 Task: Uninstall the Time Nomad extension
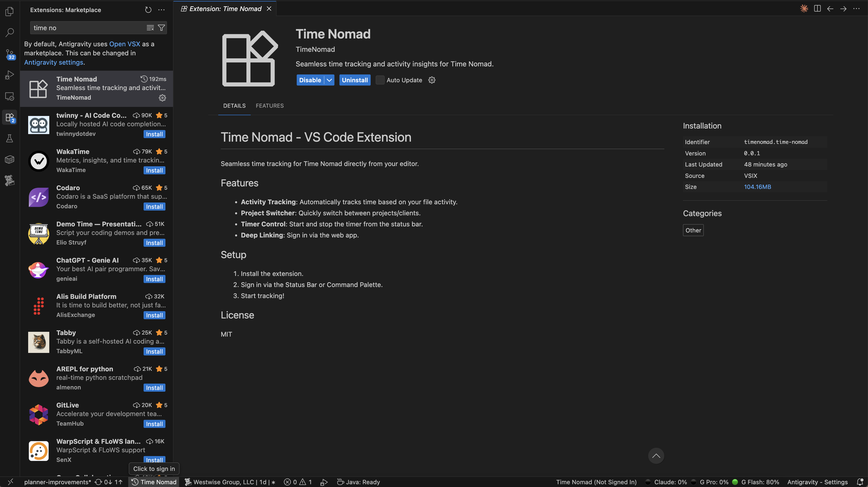355,80
